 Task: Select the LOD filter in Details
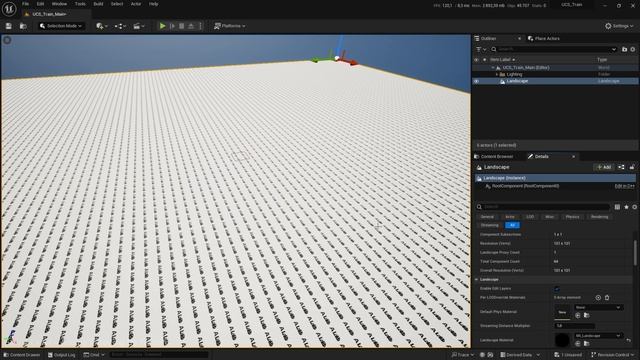point(530,217)
